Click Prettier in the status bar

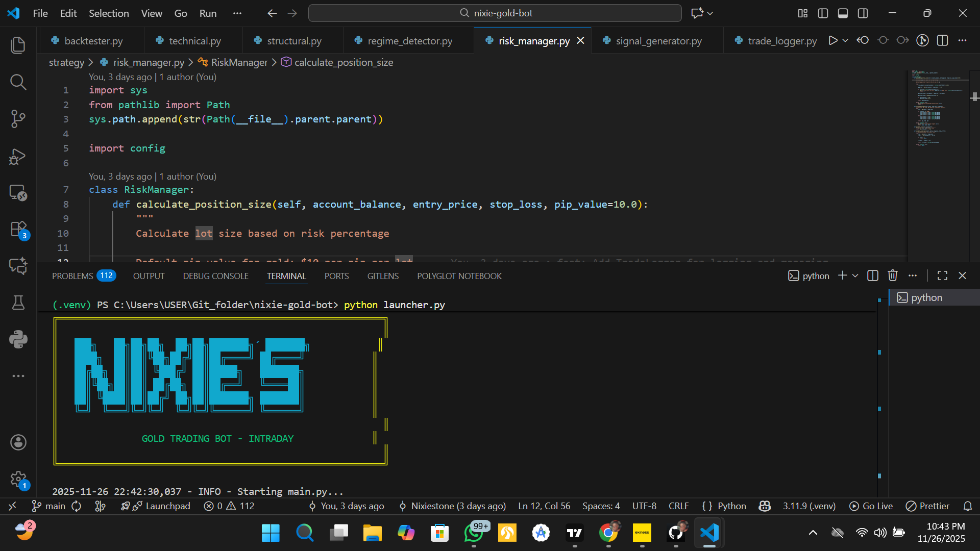pos(927,506)
